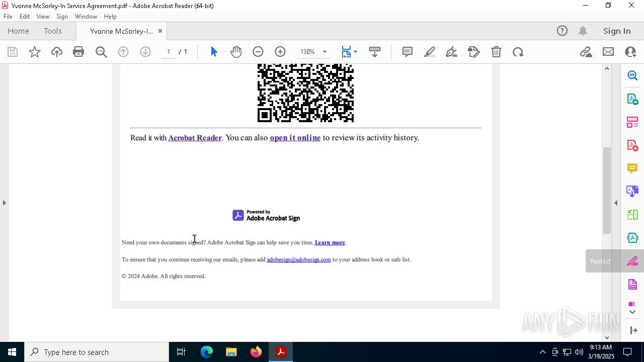Zoom out with the minus button
The width and height of the screenshot is (644, 362).
click(258, 52)
